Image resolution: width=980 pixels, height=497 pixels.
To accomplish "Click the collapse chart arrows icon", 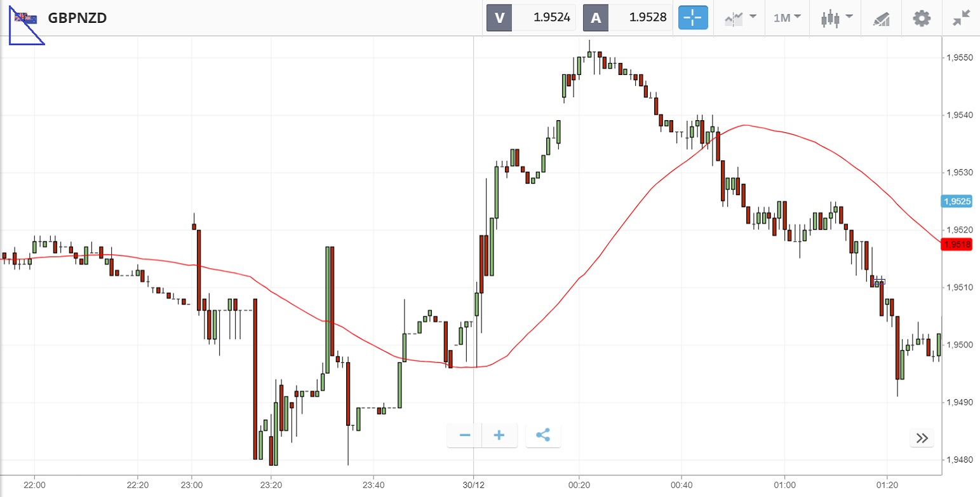I will click(x=962, y=18).
